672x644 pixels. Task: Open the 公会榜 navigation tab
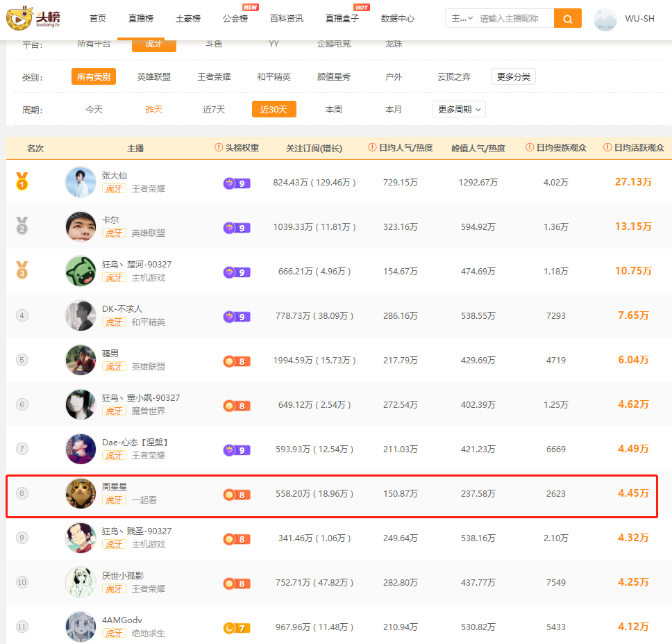[235, 19]
